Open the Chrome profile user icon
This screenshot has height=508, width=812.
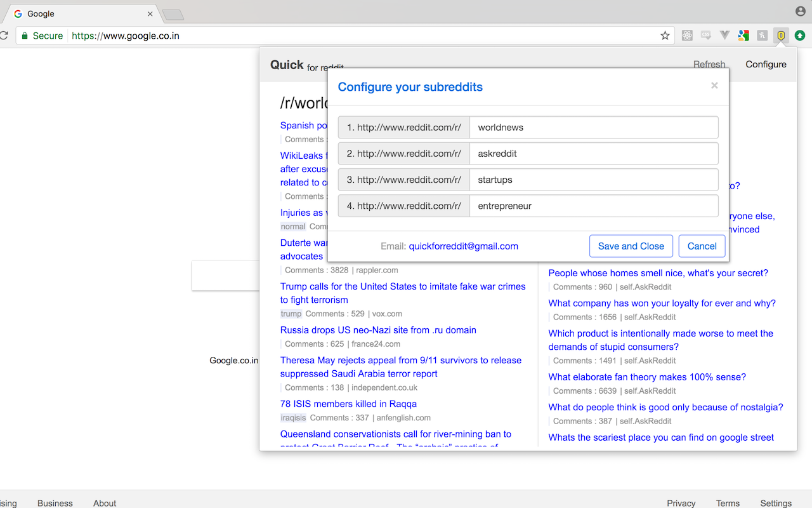pyautogui.click(x=800, y=11)
